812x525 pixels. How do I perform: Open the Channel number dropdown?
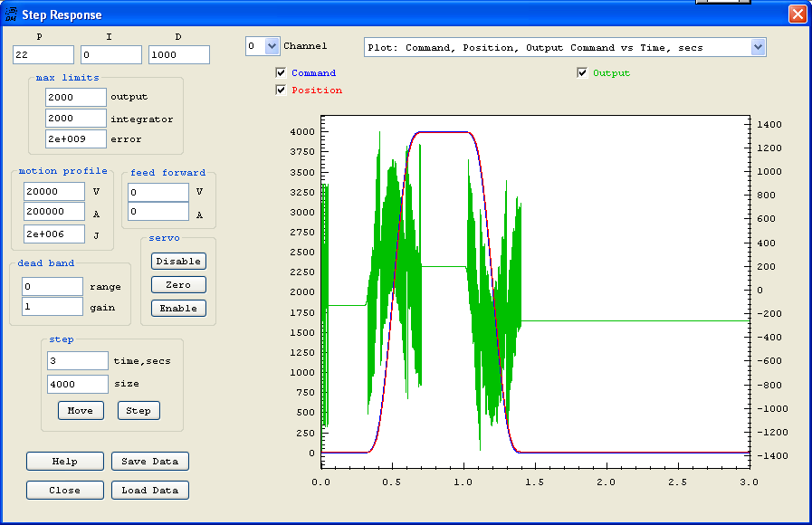pos(272,46)
